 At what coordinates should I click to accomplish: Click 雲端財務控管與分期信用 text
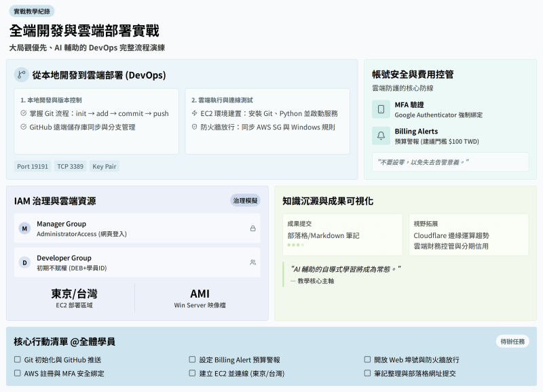pos(451,246)
